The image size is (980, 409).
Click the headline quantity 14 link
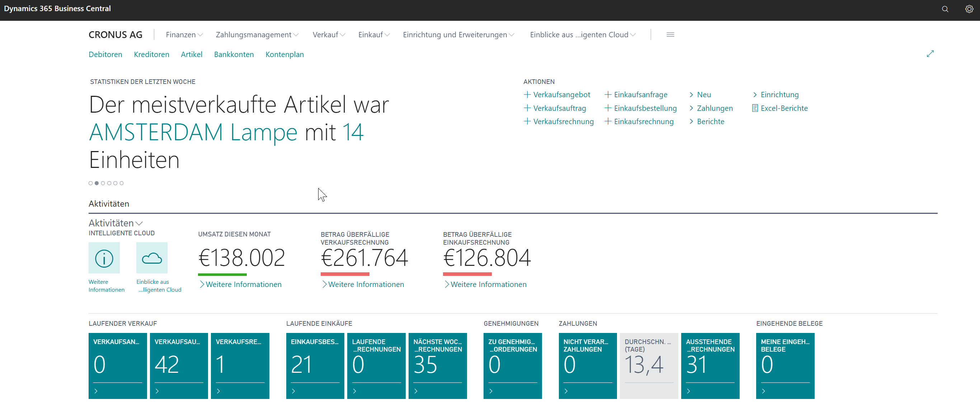coord(353,132)
